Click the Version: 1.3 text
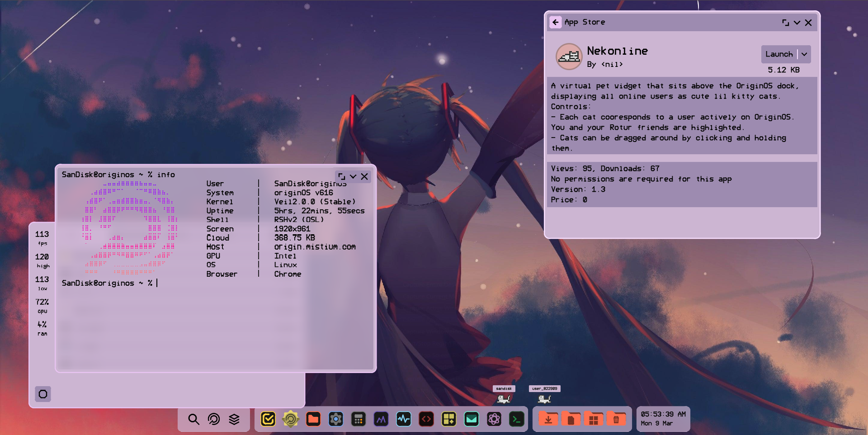The image size is (868, 435). pos(578,189)
